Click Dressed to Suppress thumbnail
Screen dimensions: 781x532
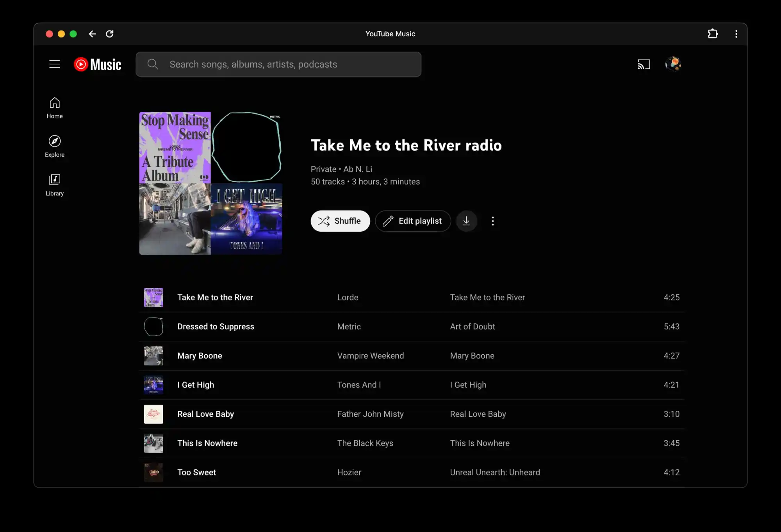pyautogui.click(x=153, y=327)
